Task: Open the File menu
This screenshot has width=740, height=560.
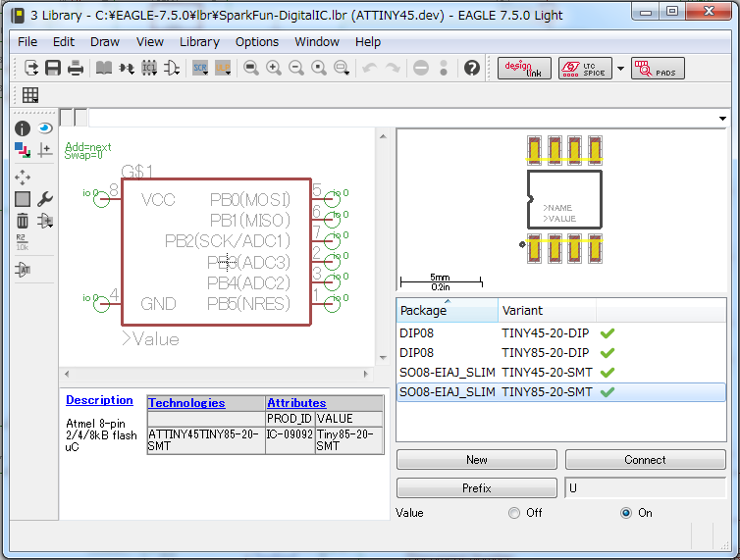Action: coord(27,42)
